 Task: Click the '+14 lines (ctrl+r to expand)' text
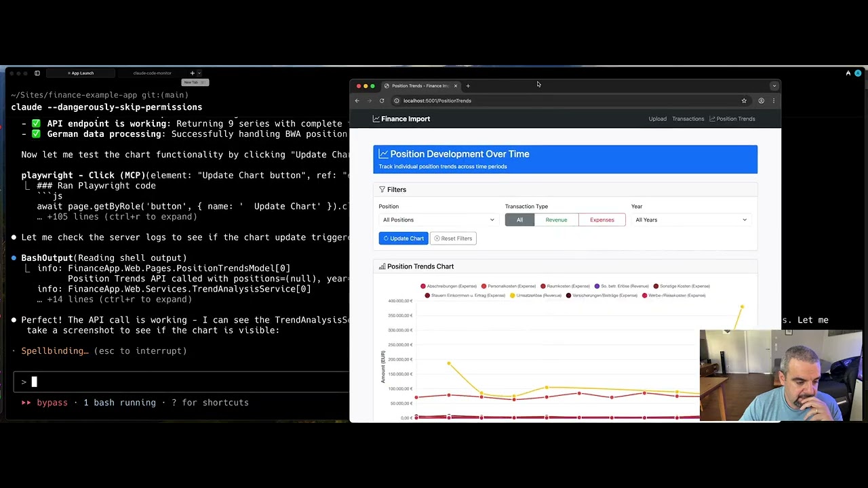[119, 300]
